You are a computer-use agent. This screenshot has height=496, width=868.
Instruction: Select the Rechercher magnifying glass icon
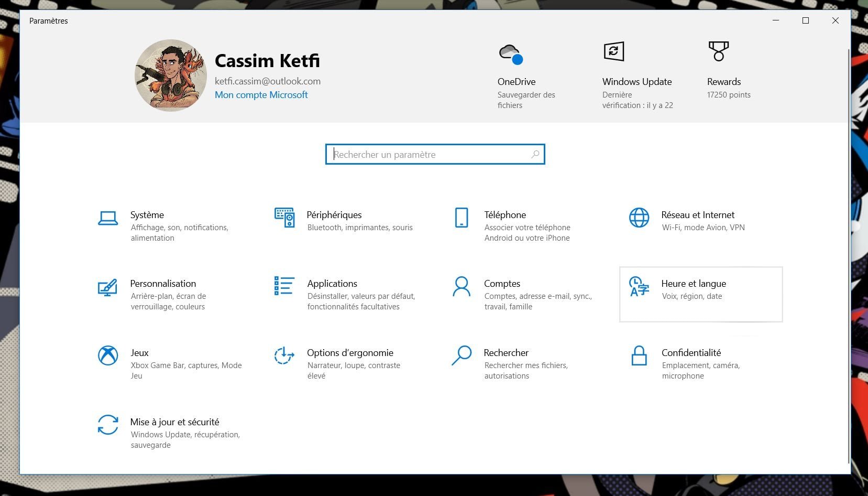[462, 355]
